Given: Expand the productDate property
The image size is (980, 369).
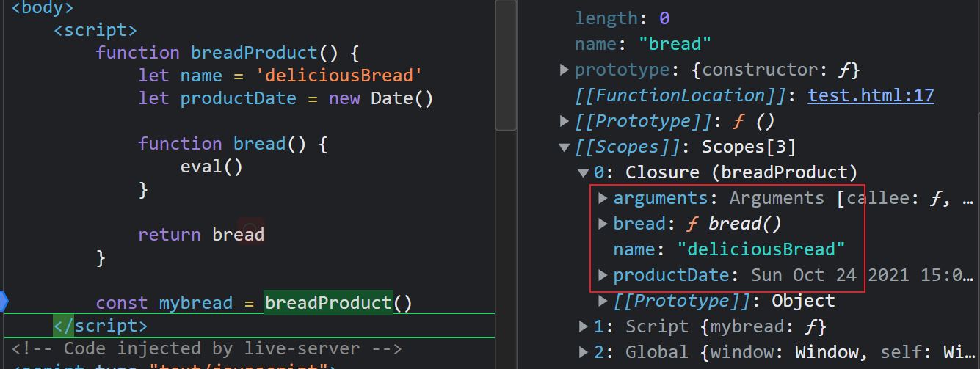Looking at the screenshot, I should coord(603,275).
